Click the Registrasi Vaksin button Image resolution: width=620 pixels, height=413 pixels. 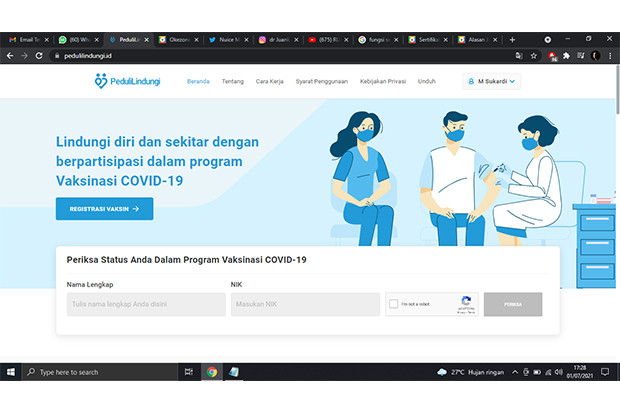[104, 208]
